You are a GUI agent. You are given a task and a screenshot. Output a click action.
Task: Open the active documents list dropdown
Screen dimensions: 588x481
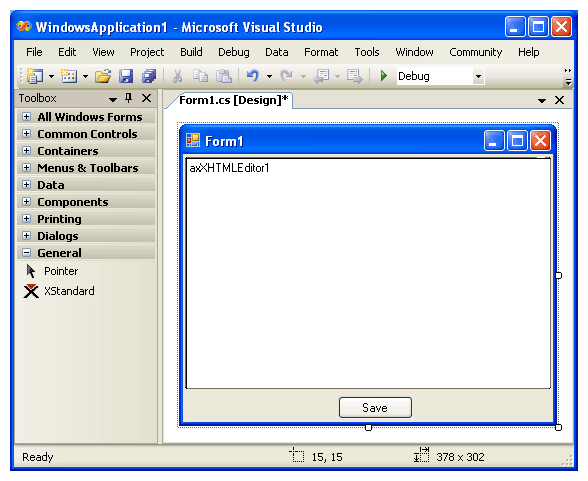pos(542,100)
